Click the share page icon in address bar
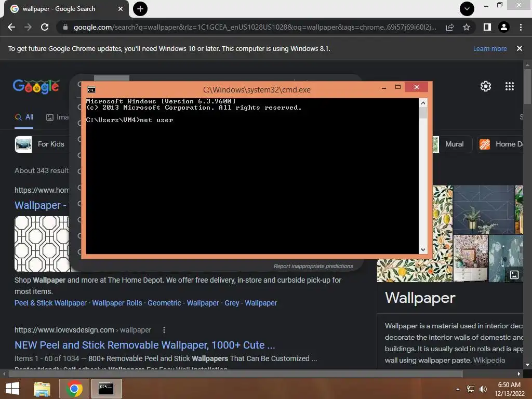The image size is (532, 399). coord(450,27)
